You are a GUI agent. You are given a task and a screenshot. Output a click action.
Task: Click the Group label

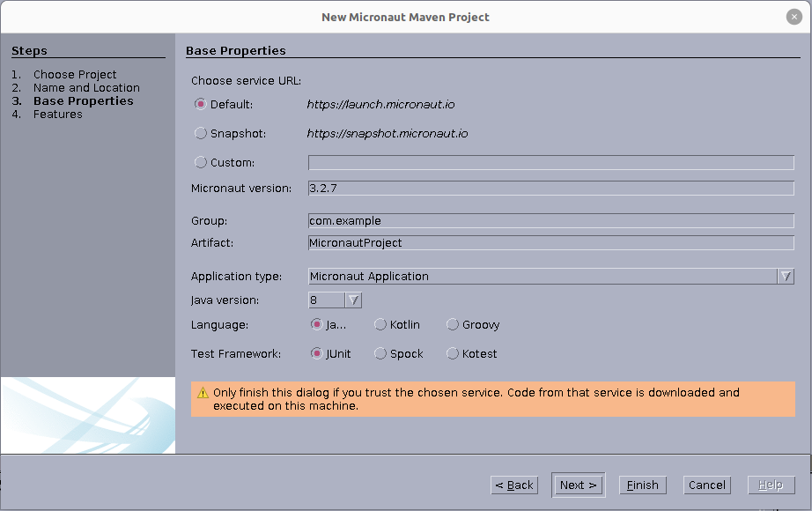pyautogui.click(x=210, y=221)
